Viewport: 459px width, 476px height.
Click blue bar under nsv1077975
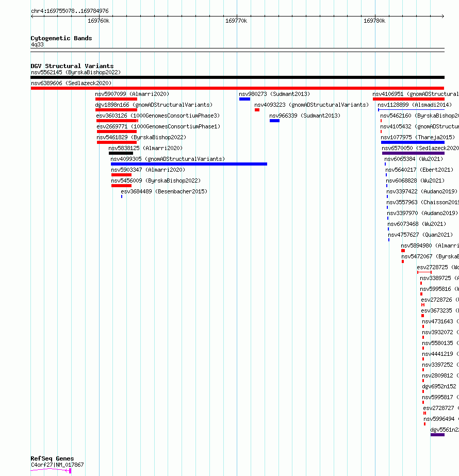click(413, 142)
